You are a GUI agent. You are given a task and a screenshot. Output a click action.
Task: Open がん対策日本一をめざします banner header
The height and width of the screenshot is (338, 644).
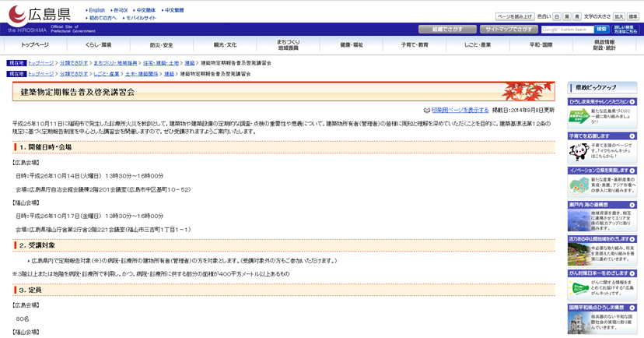click(x=602, y=273)
